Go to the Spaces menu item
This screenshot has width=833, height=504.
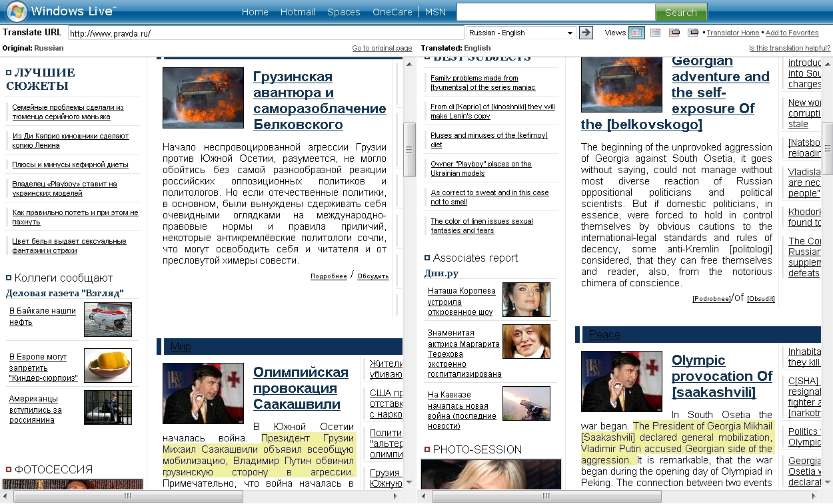pyautogui.click(x=343, y=12)
